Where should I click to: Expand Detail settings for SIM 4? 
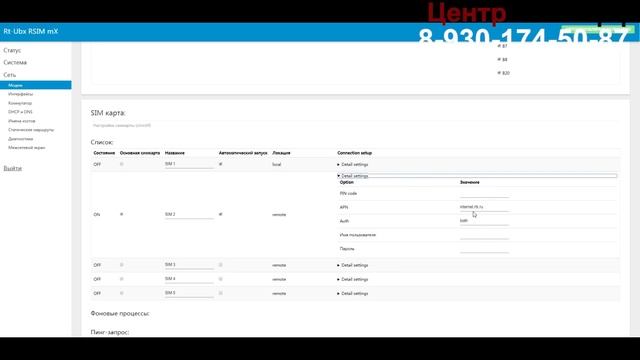click(x=353, y=279)
